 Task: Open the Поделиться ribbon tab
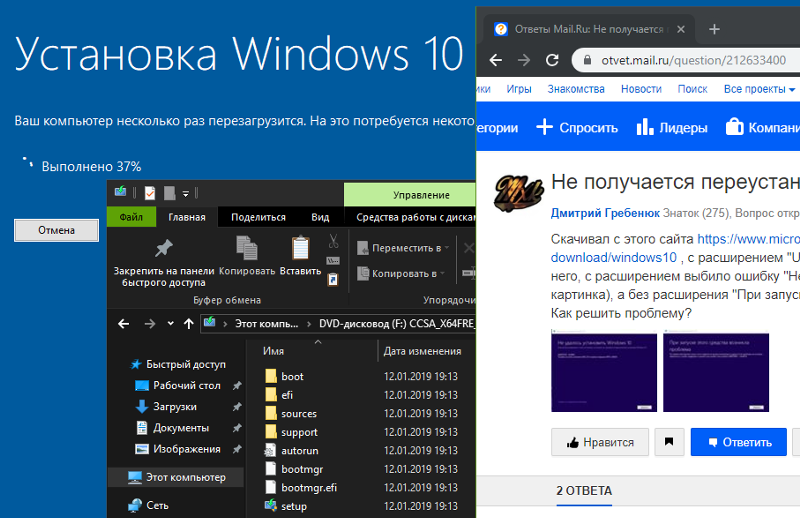coord(258,217)
